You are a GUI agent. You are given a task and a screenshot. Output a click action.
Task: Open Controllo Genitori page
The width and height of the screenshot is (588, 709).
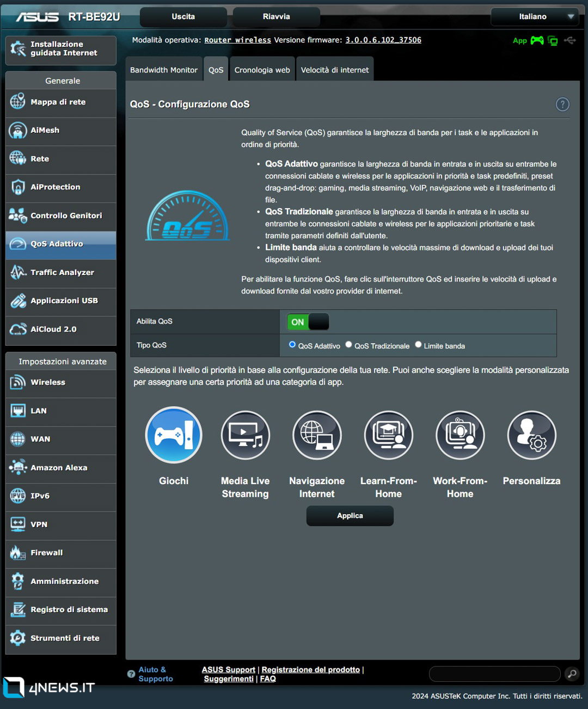point(60,216)
